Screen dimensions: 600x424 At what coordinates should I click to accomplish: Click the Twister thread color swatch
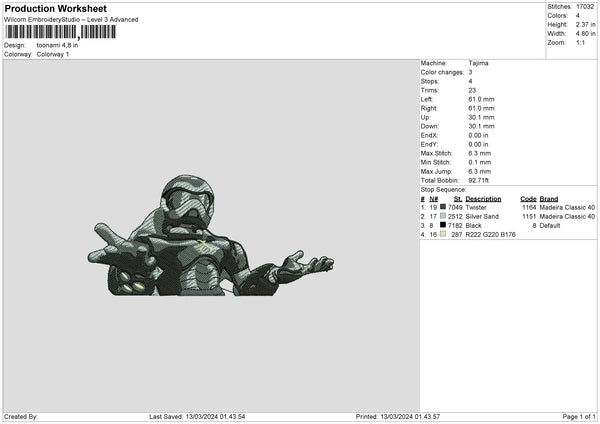(x=443, y=207)
